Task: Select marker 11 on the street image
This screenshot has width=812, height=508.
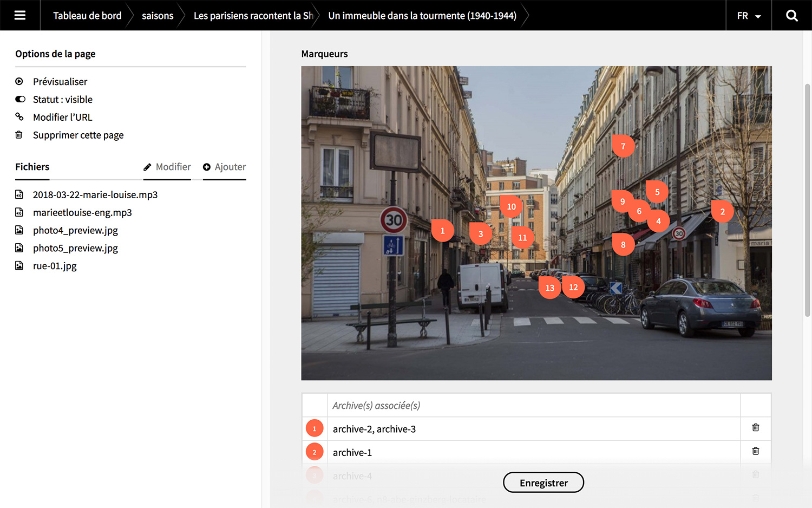Action: coord(522,238)
